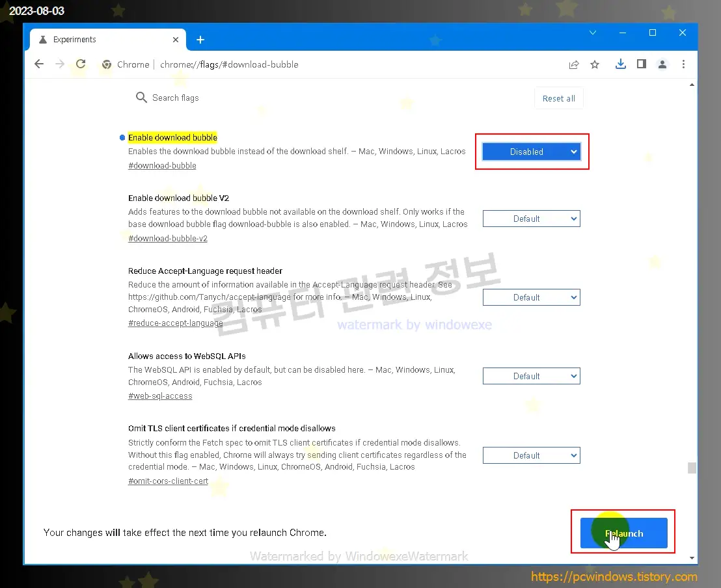
Task: Open the #omit-cors-client-cert anchor link
Action: [168, 481]
